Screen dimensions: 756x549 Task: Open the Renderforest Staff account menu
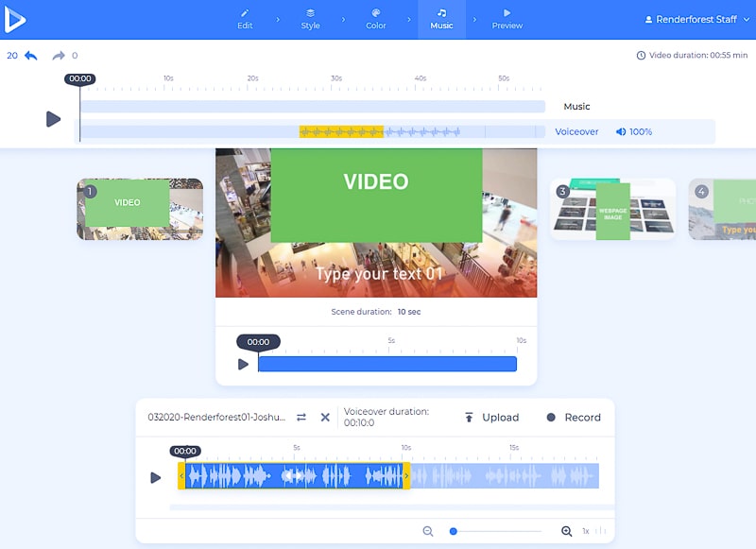(x=690, y=20)
